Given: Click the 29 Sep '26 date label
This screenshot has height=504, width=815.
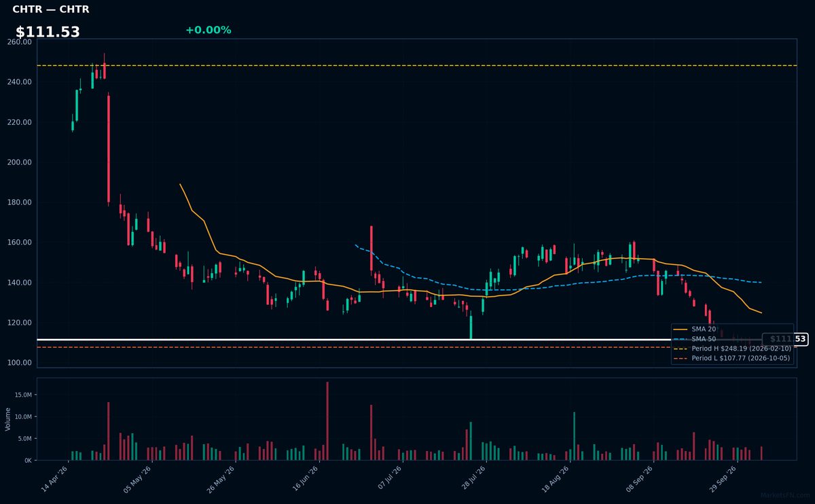Looking at the screenshot, I should [x=725, y=480].
